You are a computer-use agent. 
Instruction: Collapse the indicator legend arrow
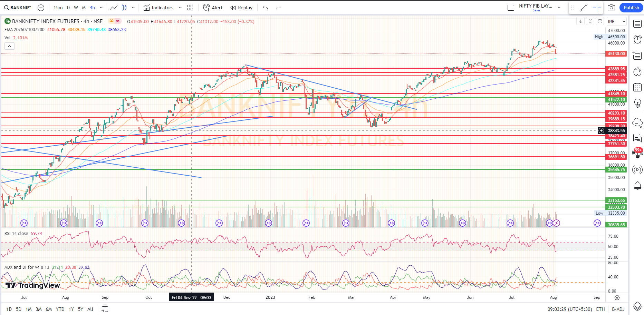pos(9,46)
